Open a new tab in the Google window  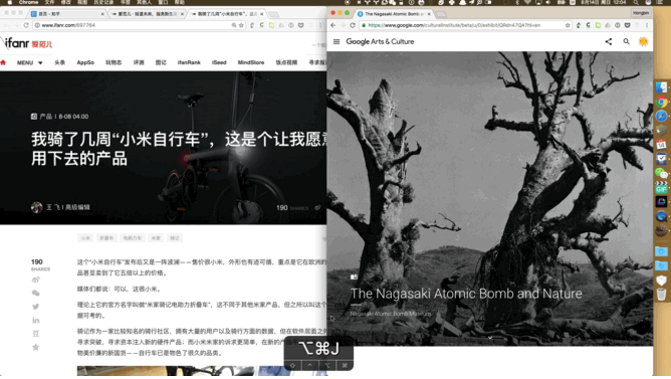[x=441, y=14]
